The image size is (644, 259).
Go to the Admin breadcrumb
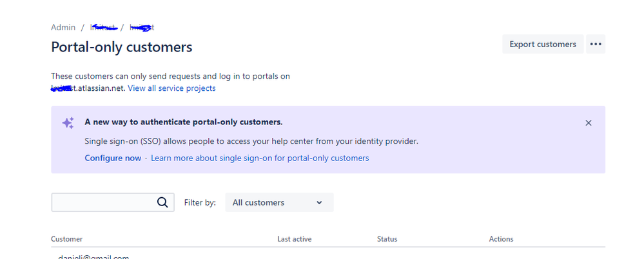coord(63,28)
